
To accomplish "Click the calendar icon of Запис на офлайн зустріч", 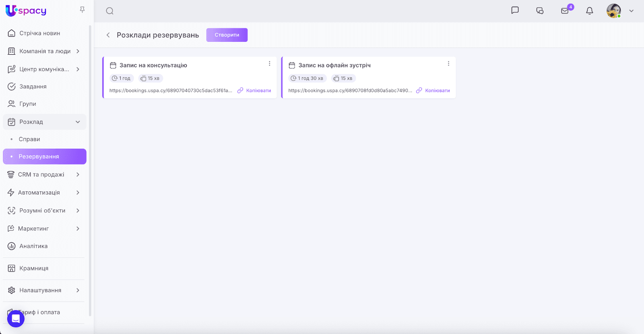I will pos(292,65).
